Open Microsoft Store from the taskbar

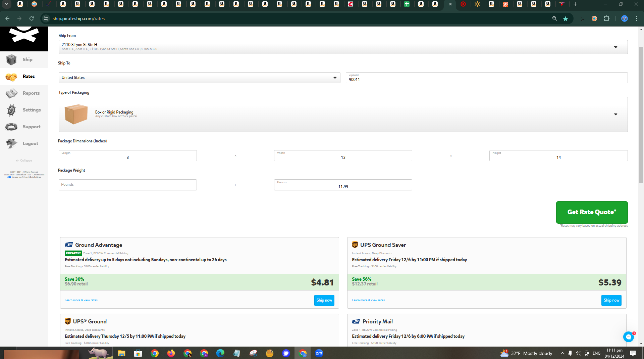[x=138, y=353]
